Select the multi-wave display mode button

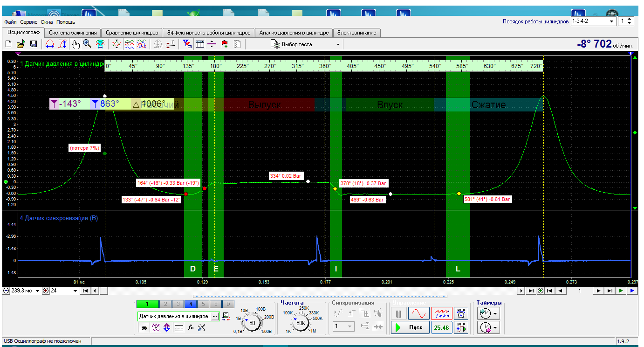(x=441, y=313)
